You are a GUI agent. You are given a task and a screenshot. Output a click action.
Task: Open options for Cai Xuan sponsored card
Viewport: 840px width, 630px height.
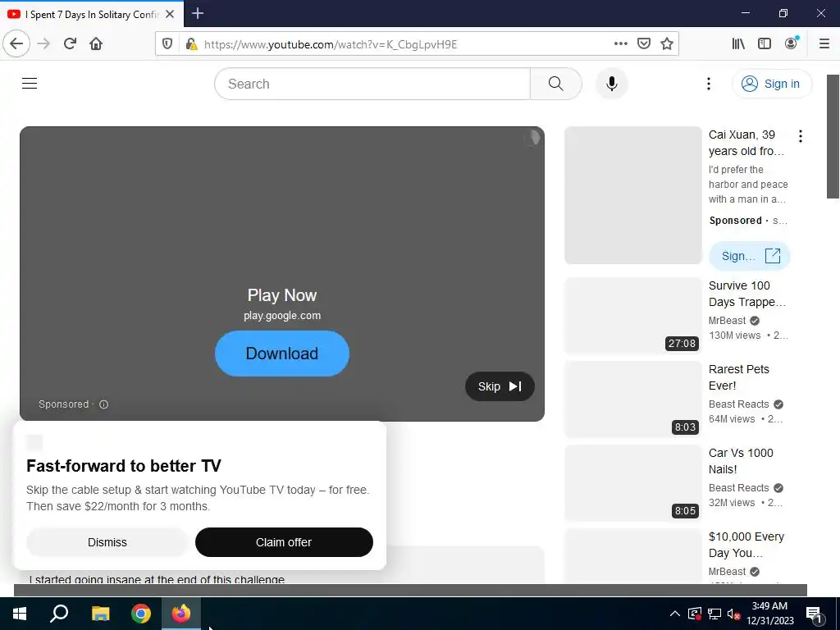801,136
